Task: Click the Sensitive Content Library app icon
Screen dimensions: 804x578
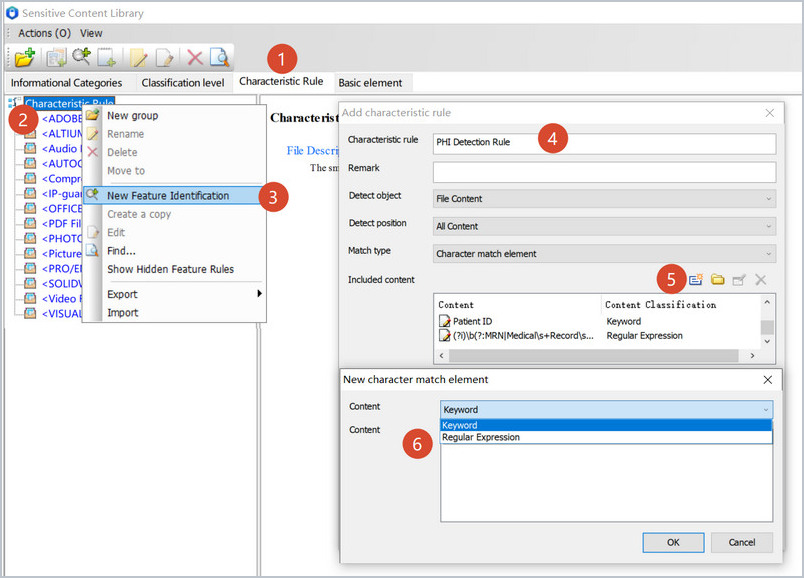Action: point(12,13)
